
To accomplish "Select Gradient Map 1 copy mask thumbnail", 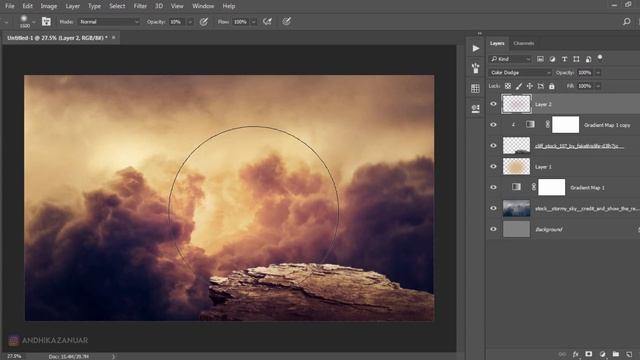I will (x=565, y=125).
